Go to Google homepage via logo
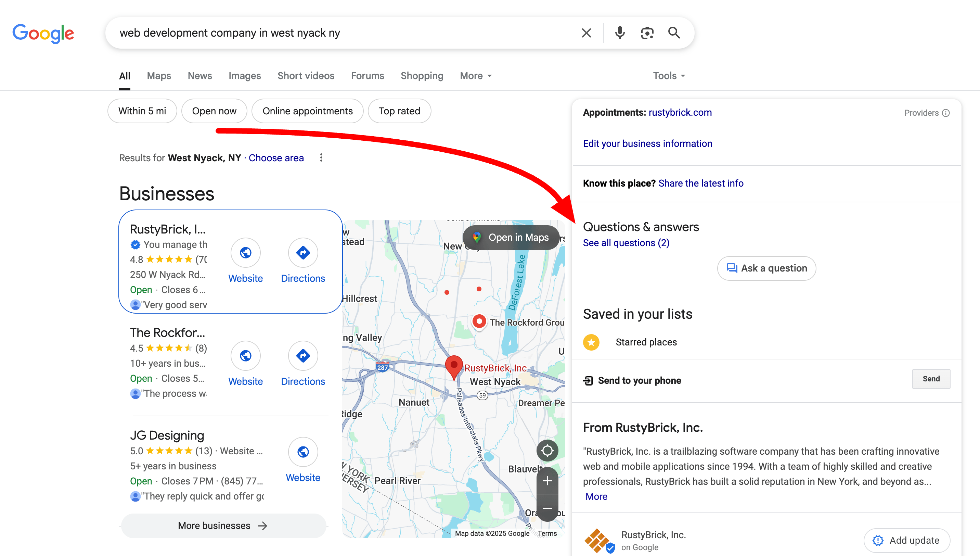Viewport: 980px width, 556px height. coord(43,33)
